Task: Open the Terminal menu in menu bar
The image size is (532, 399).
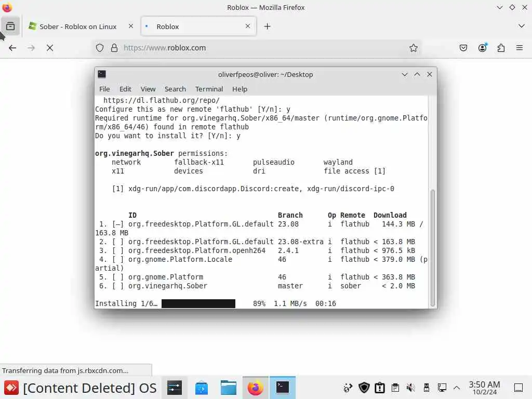Action: click(x=209, y=89)
